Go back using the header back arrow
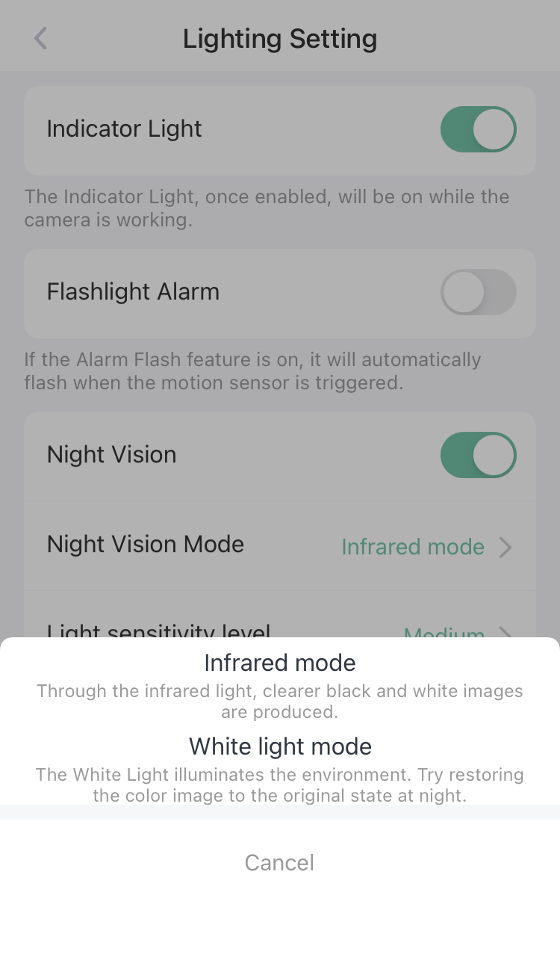 [41, 38]
